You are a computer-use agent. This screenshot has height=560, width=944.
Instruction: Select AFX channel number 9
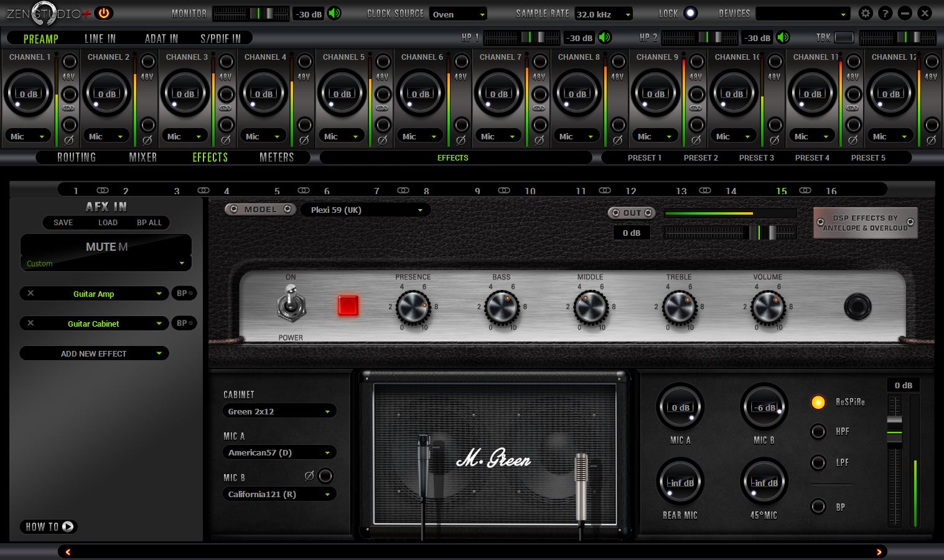click(x=477, y=191)
